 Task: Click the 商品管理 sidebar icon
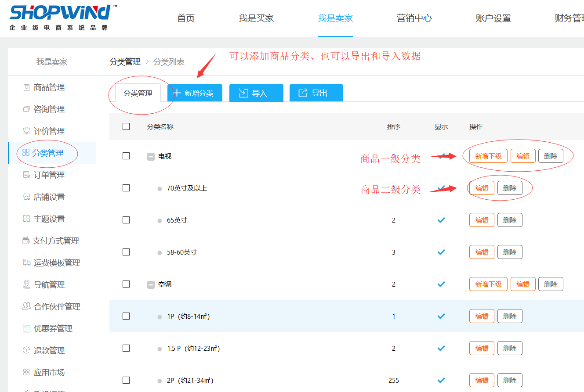(26, 87)
